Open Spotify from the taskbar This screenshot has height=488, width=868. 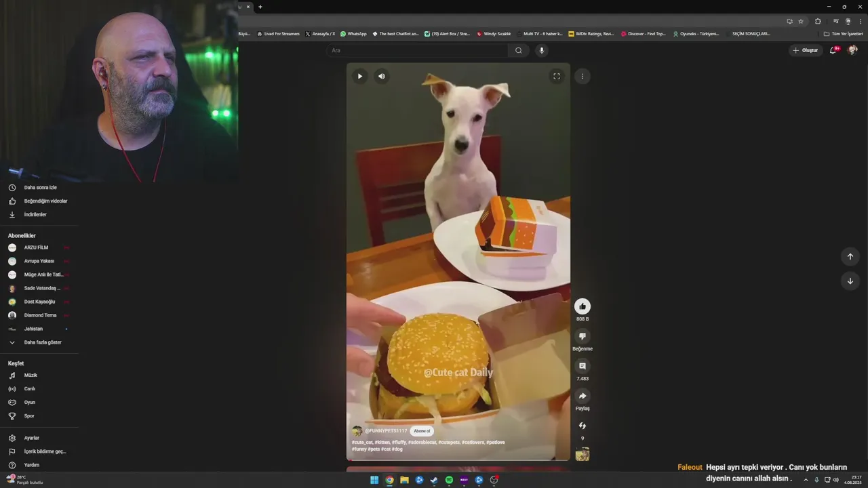449,480
